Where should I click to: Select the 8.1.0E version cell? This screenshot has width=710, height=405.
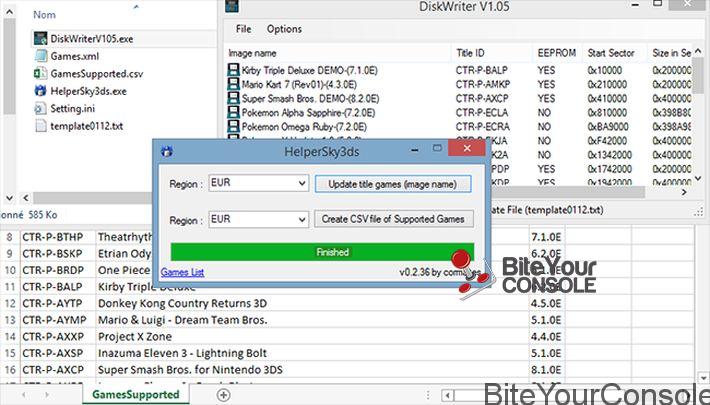547,370
